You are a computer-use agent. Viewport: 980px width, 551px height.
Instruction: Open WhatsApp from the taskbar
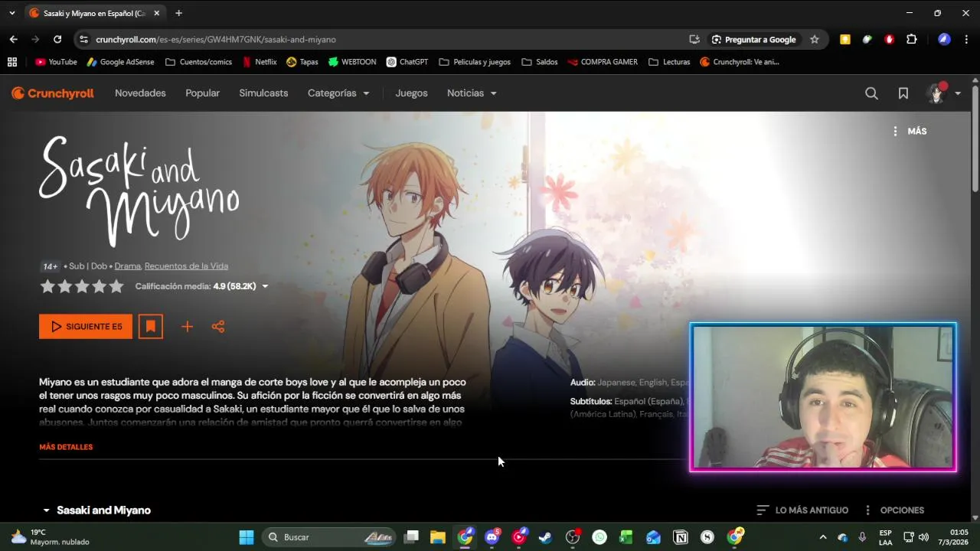[599, 537]
